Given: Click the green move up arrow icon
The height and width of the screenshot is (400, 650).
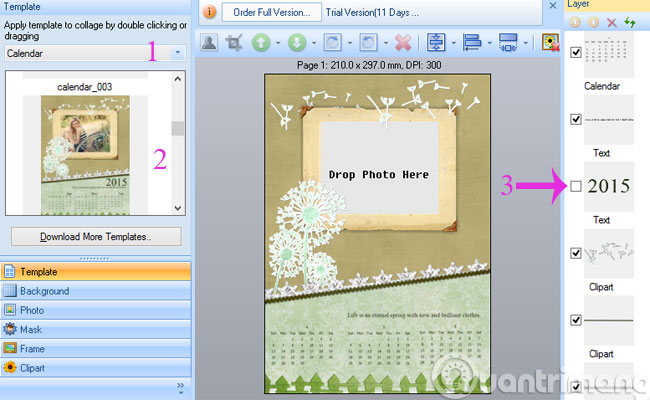Looking at the screenshot, I should (261, 43).
